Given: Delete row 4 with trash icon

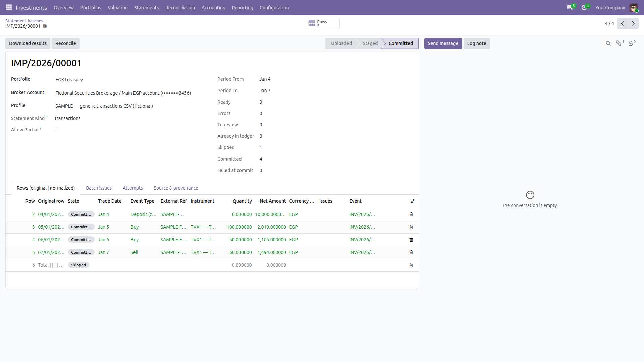Looking at the screenshot, I should tap(411, 240).
